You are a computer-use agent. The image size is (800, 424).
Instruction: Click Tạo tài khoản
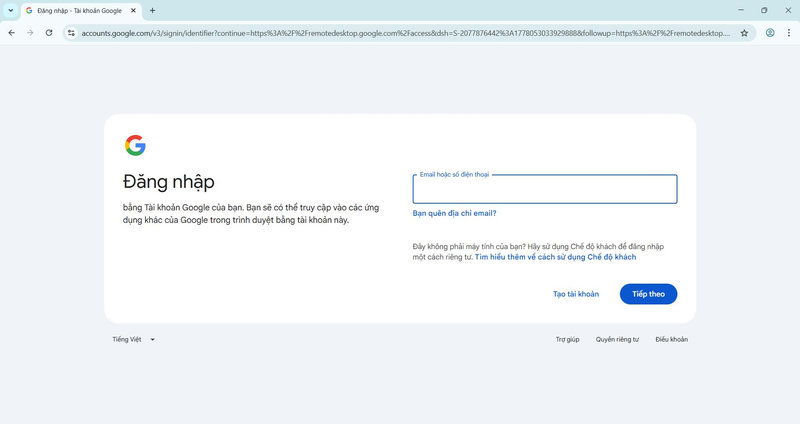pos(576,294)
